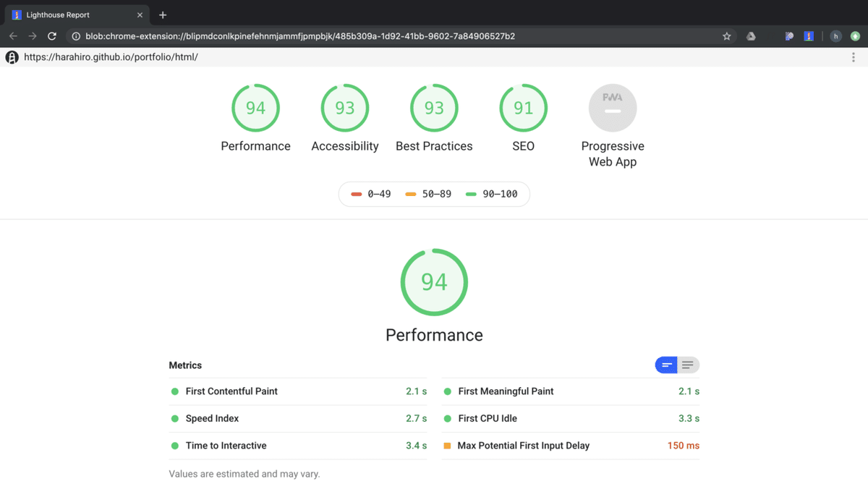The height and width of the screenshot is (497, 868).
Task: Expand Max Potential First Input Delay
Action: 523,446
